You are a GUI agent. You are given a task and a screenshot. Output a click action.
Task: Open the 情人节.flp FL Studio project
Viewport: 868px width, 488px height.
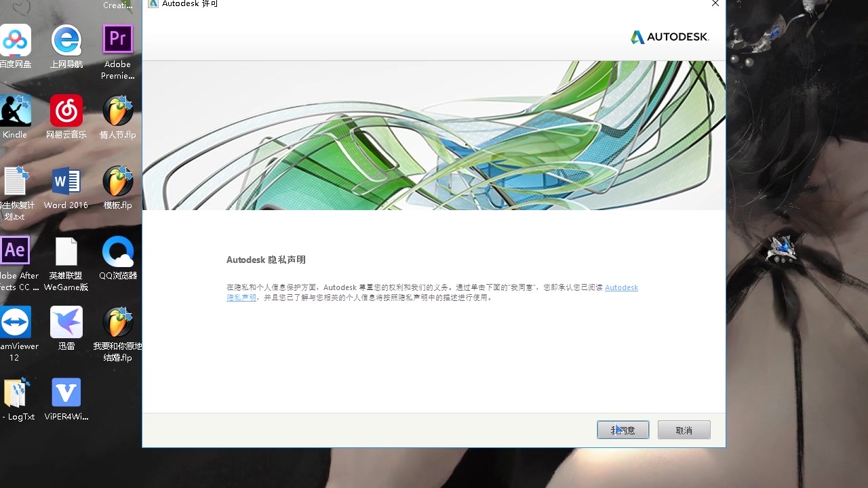click(117, 110)
